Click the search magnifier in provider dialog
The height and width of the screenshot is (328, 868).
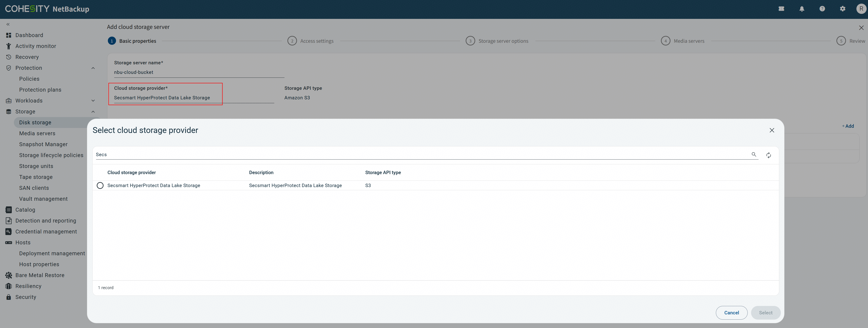(x=754, y=155)
